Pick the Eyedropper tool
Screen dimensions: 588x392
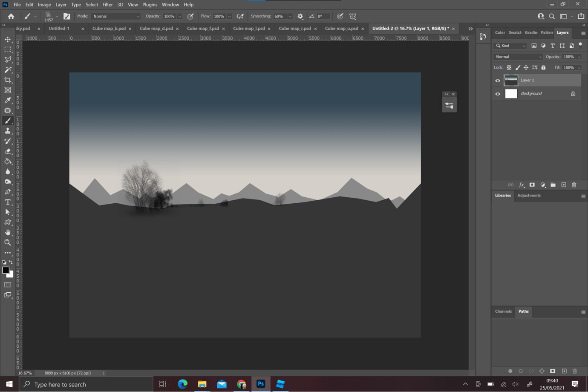click(x=8, y=100)
